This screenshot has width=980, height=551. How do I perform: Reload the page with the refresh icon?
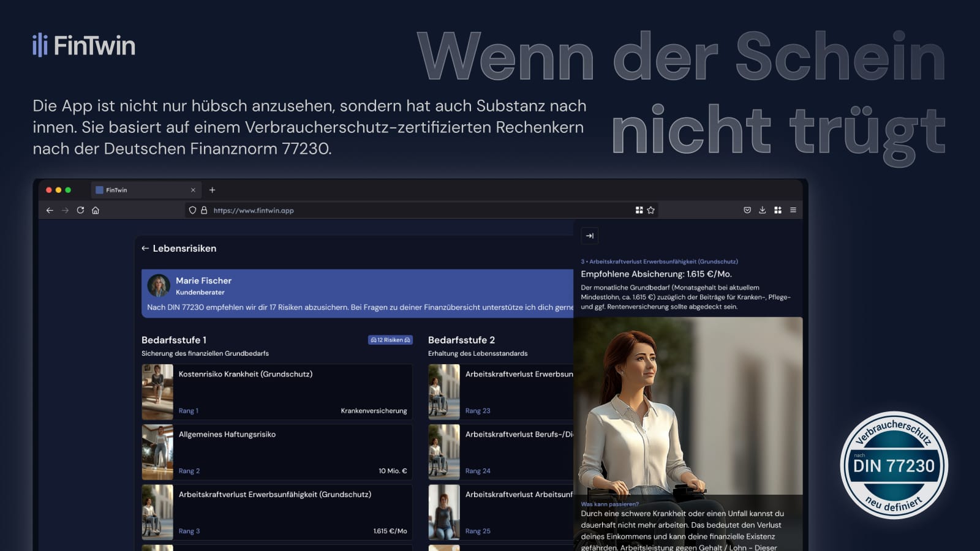80,210
